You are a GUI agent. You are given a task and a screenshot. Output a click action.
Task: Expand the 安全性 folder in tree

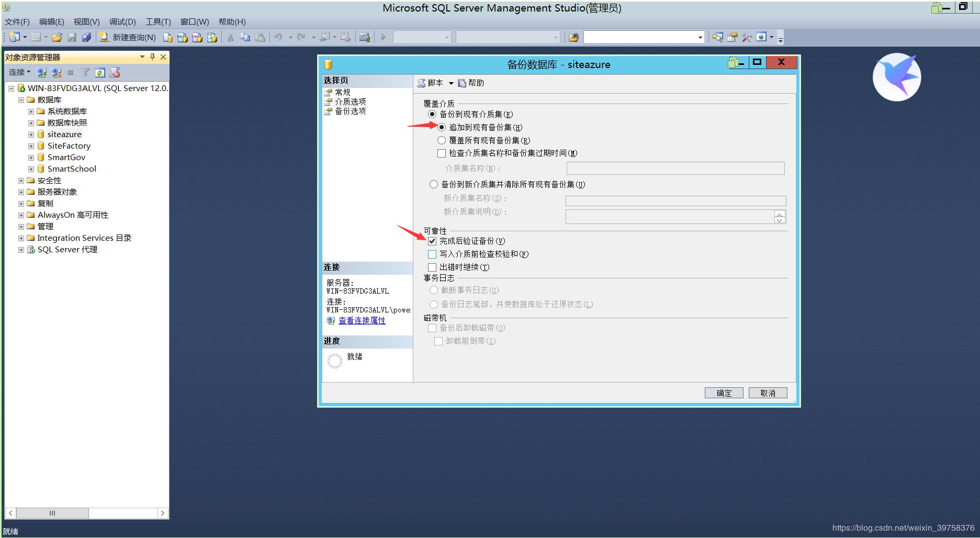click(21, 181)
